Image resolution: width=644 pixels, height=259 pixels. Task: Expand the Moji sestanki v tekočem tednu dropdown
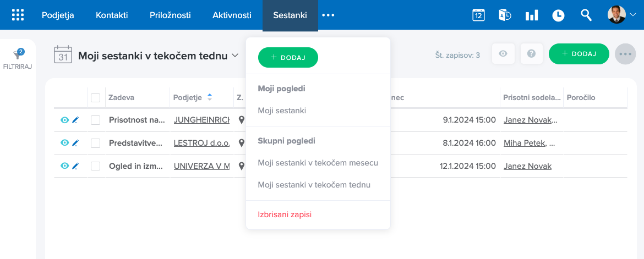(235, 56)
